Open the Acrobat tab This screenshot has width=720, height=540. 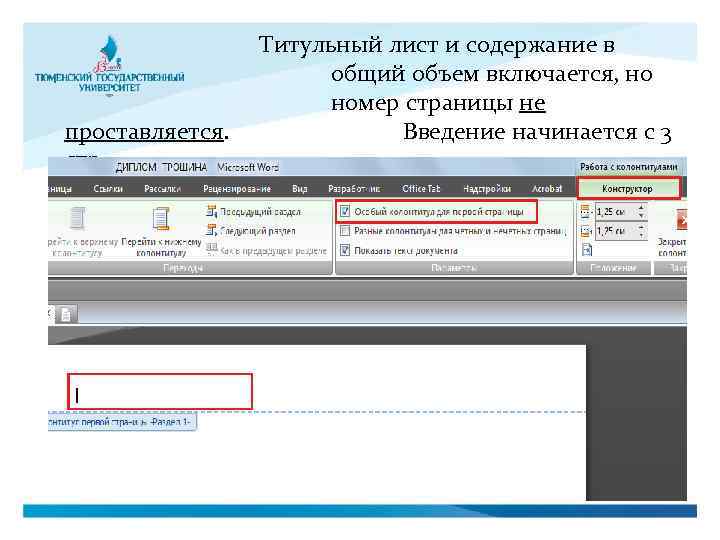point(546,189)
